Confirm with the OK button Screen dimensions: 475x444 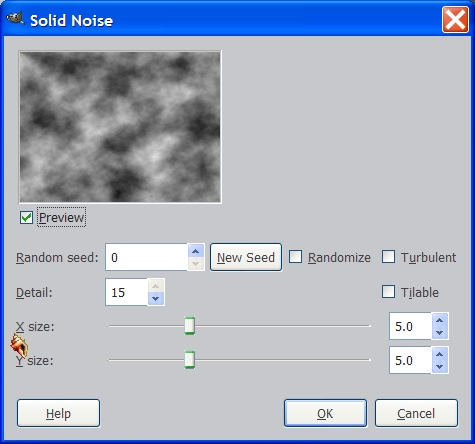(325, 413)
